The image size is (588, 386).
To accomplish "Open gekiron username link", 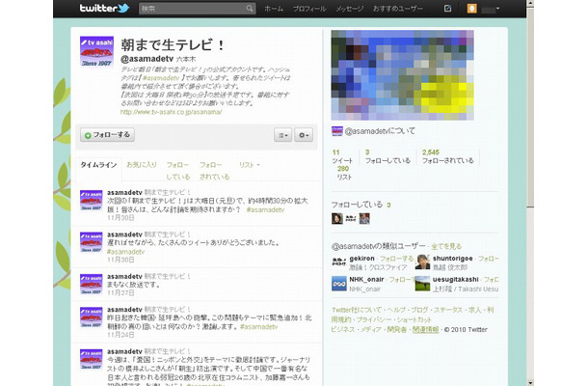I will [x=361, y=259].
